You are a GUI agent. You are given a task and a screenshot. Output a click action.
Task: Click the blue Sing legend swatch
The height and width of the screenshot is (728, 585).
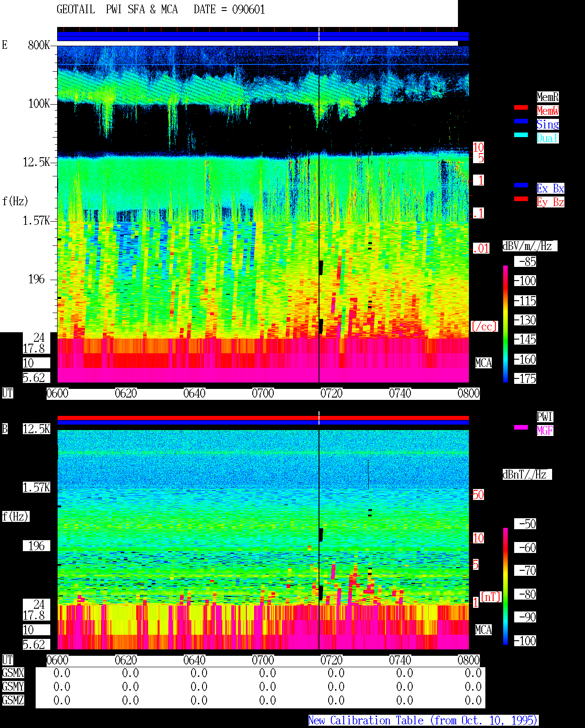pos(521,121)
